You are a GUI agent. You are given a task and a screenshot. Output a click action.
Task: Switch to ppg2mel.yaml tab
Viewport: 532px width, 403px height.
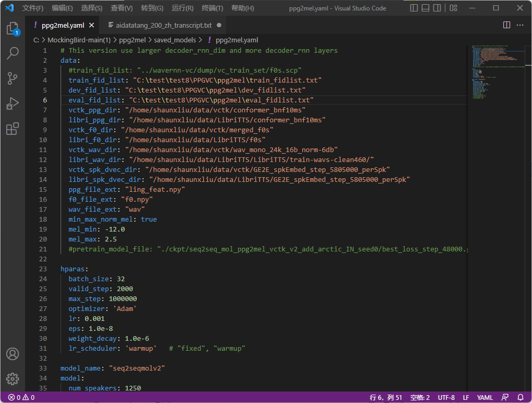point(63,25)
